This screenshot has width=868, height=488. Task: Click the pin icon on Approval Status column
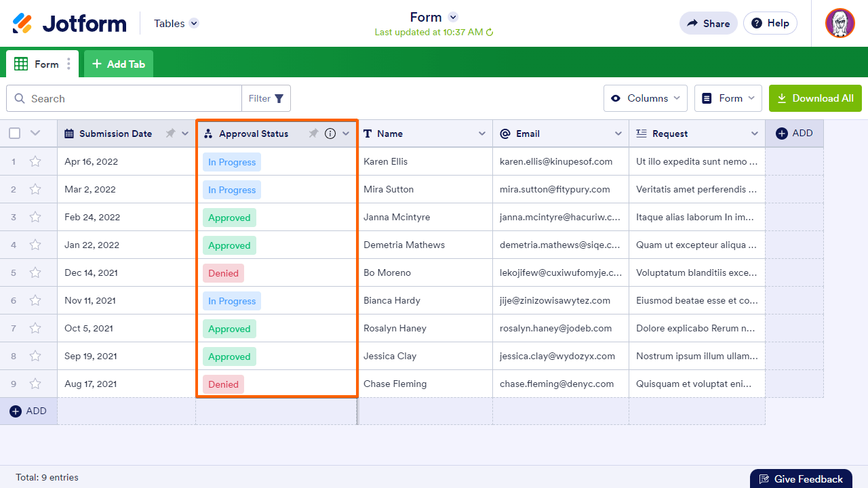tap(313, 134)
